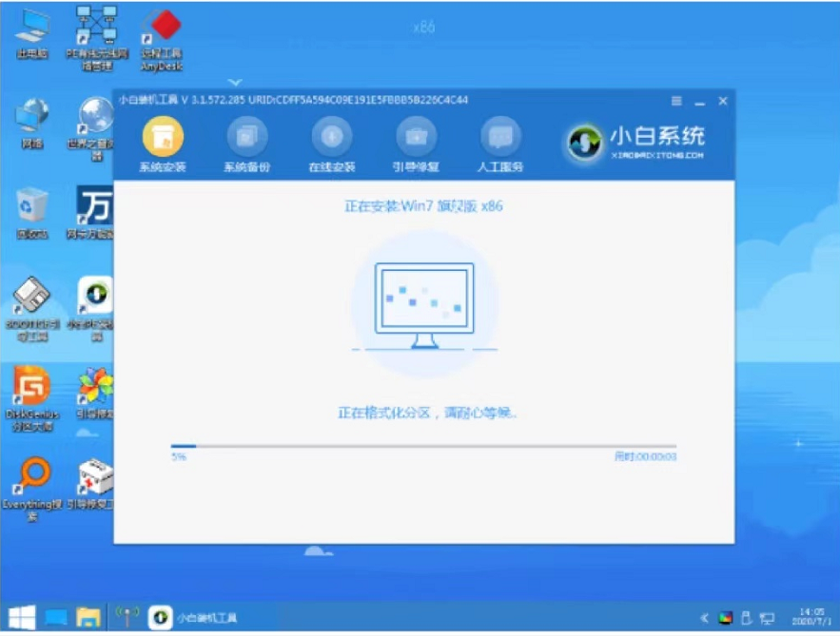This screenshot has height=636, width=840.
Task: Open the 人工服务 support tab
Action: coord(500,144)
